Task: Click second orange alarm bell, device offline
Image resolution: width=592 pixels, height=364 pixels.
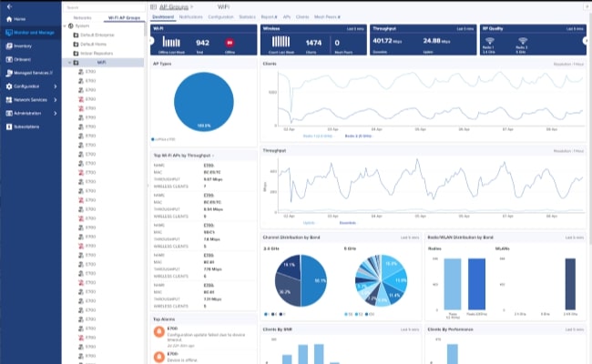Action: click(159, 357)
